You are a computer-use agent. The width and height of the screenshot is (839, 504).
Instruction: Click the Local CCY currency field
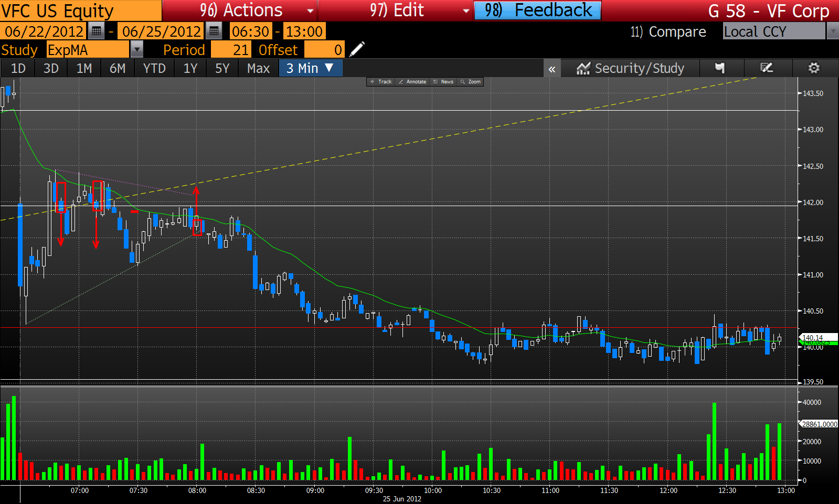pos(774,31)
